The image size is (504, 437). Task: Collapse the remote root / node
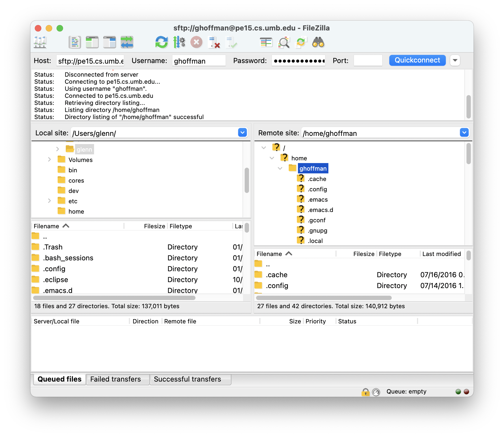pos(264,148)
